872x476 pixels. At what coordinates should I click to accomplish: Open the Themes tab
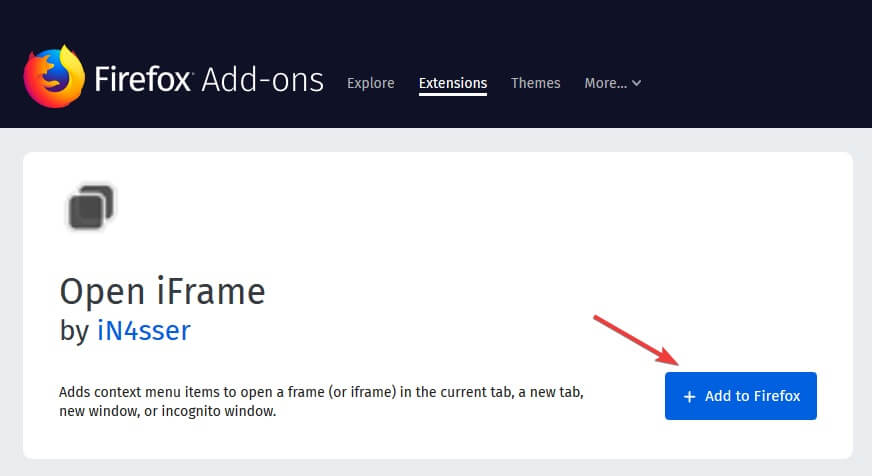pyautogui.click(x=536, y=83)
